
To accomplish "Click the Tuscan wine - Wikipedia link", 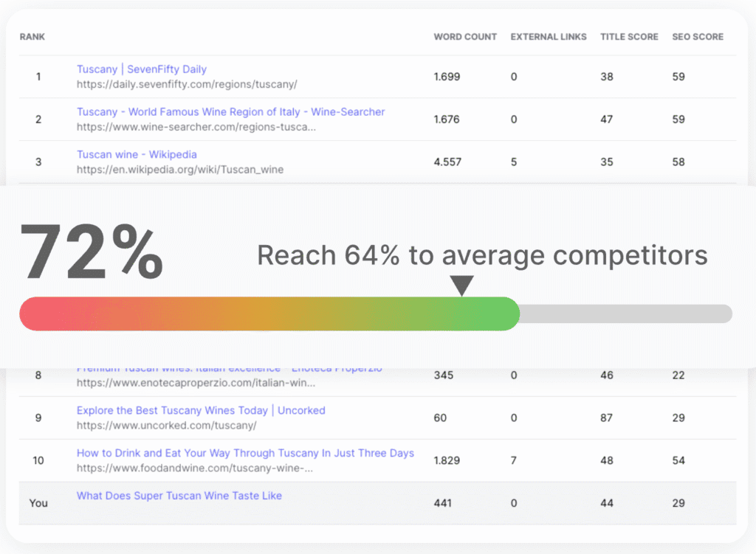I will 137,155.
